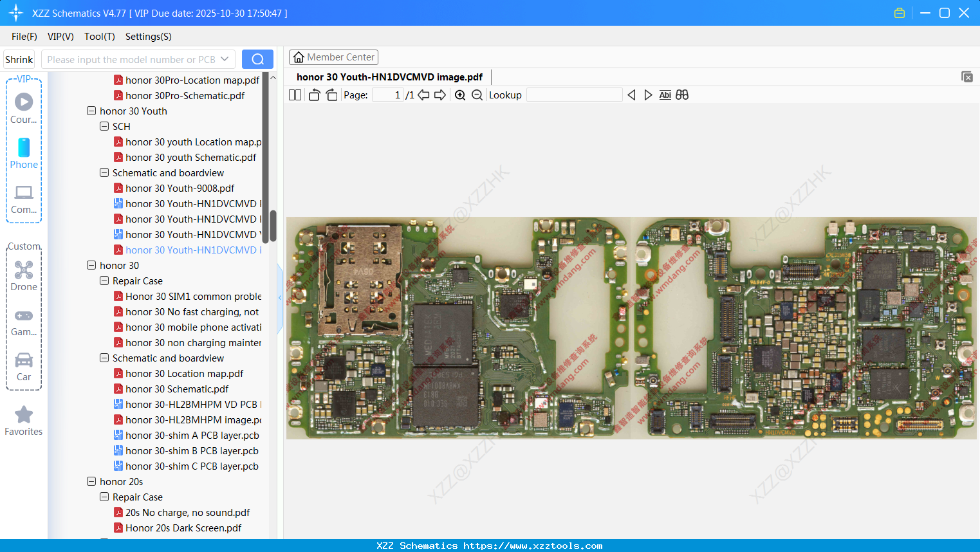The height and width of the screenshot is (552, 980).
Task: Open the Settings(S) menu
Action: pyautogui.click(x=149, y=37)
